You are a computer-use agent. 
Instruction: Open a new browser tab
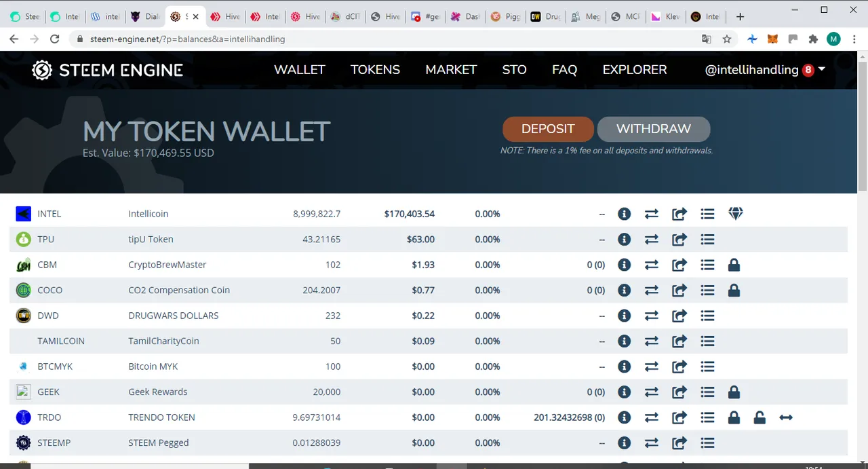740,16
